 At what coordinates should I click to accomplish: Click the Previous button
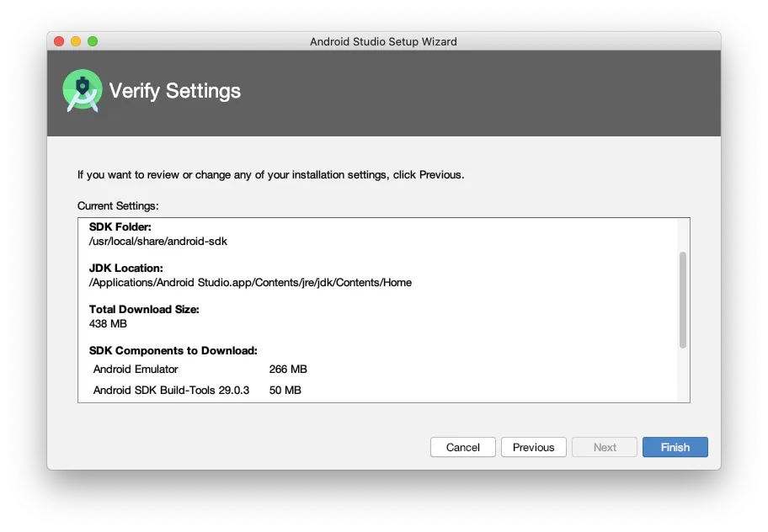(x=533, y=447)
